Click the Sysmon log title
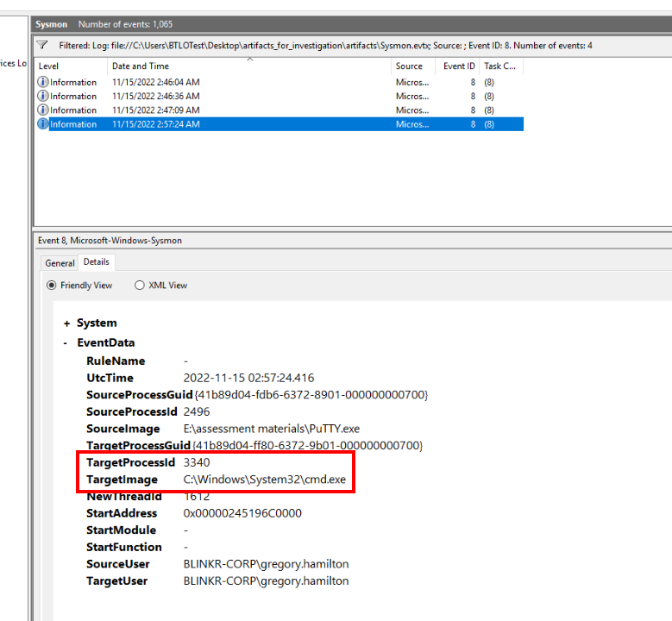672x621 pixels. [51, 24]
